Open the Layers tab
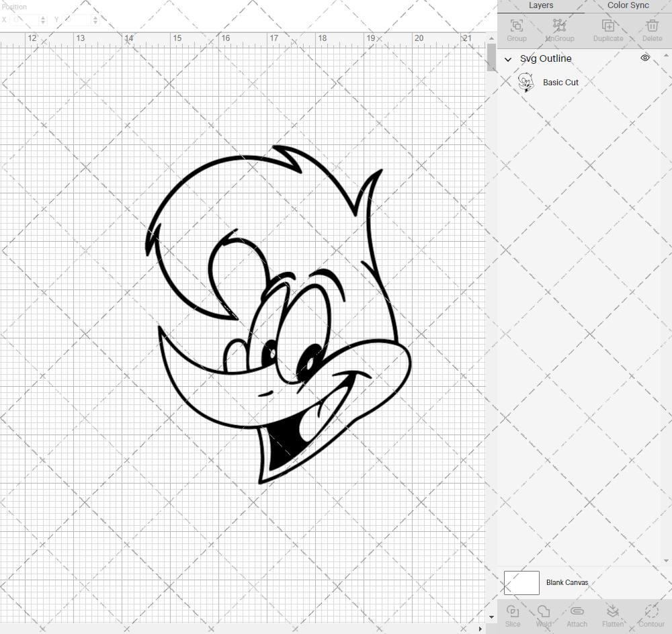The image size is (672, 634). (541, 5)
